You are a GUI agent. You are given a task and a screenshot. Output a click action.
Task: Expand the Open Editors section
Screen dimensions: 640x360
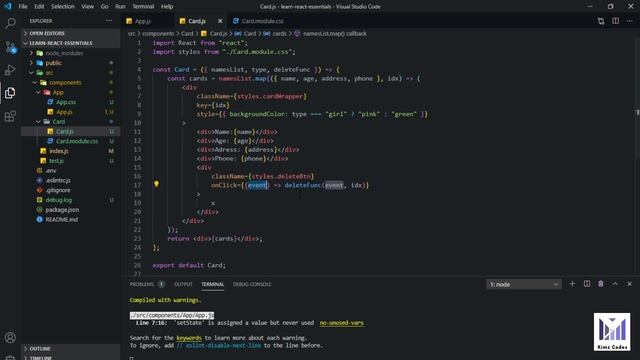[71, 33]
